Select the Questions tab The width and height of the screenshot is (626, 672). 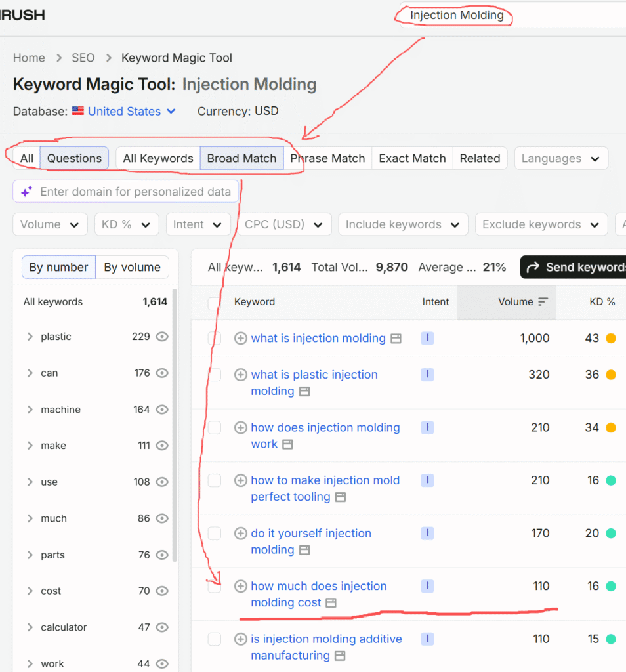point(74,158)
